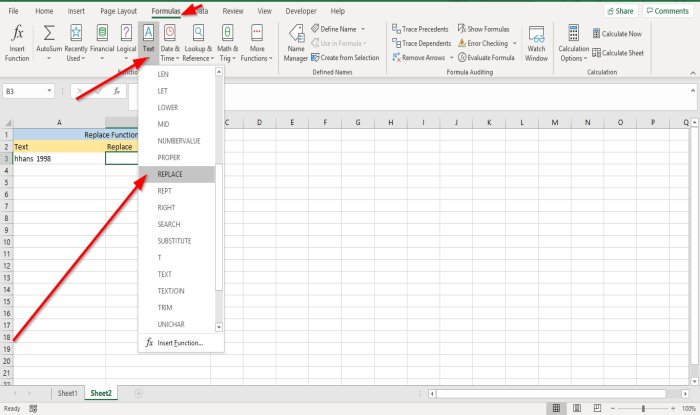Collapse the ribbon with the chevron
The height and width of the screenshot is (415, 700).
coord(693,73)
